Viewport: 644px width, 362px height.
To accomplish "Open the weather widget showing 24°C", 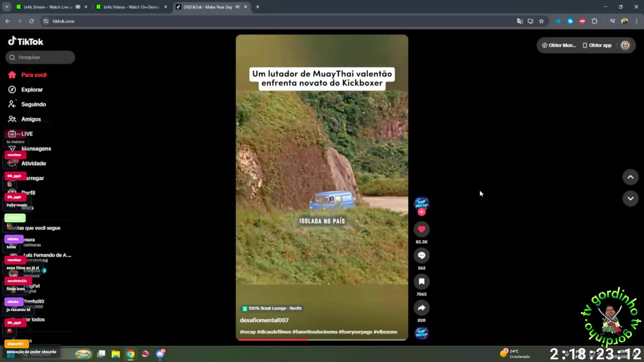I will [515, 354].
